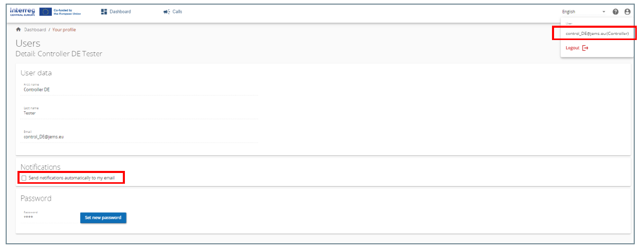
Task: Click the Your profile breadcrumb
Action: tap(64, 30)
